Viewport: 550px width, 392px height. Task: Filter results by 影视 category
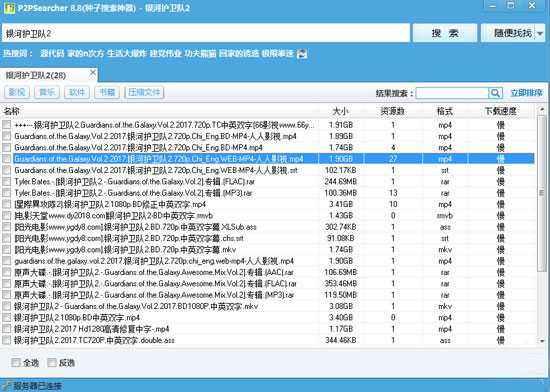tap(17, 93)
